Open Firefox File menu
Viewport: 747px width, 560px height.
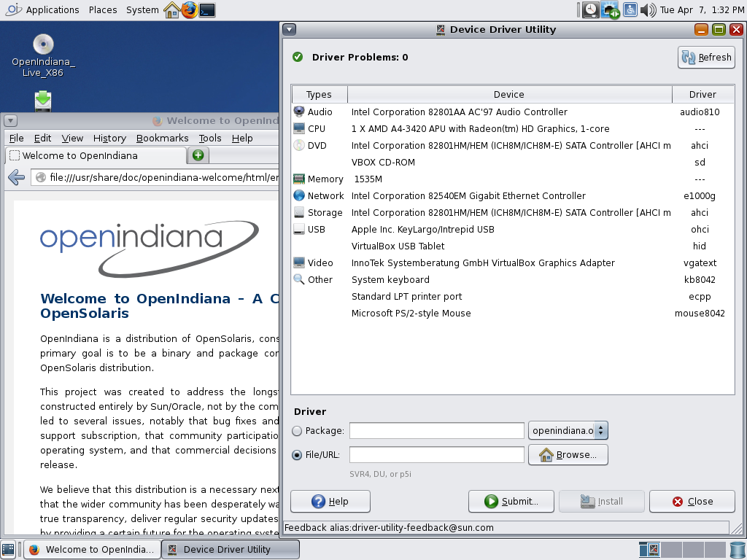[16, 138]
